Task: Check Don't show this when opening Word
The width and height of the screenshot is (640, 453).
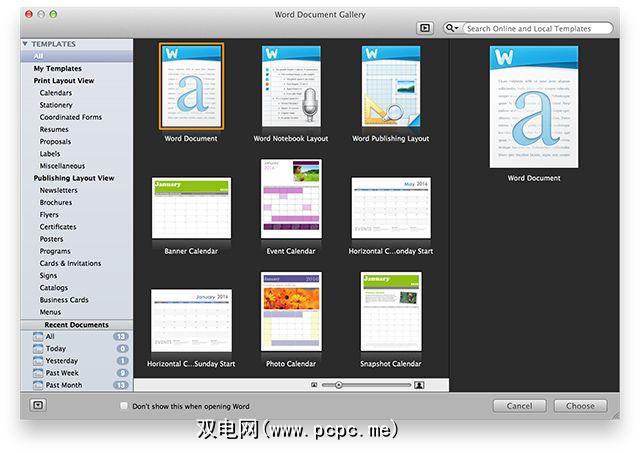Action: [x=124, y=406]
